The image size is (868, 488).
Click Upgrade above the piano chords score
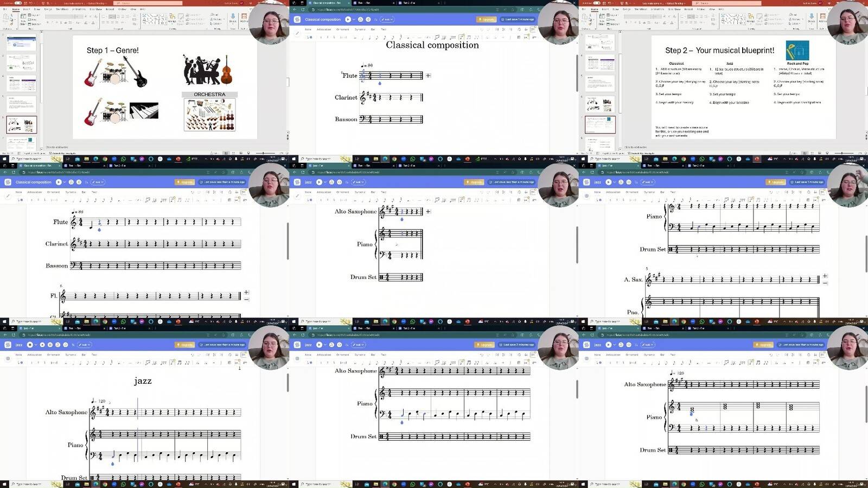coord(764,345)
